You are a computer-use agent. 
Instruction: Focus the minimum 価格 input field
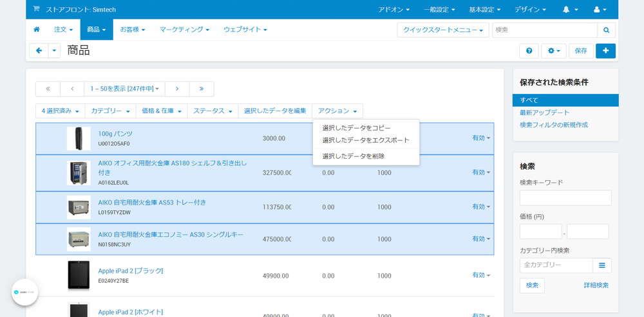tap(540, 231)
